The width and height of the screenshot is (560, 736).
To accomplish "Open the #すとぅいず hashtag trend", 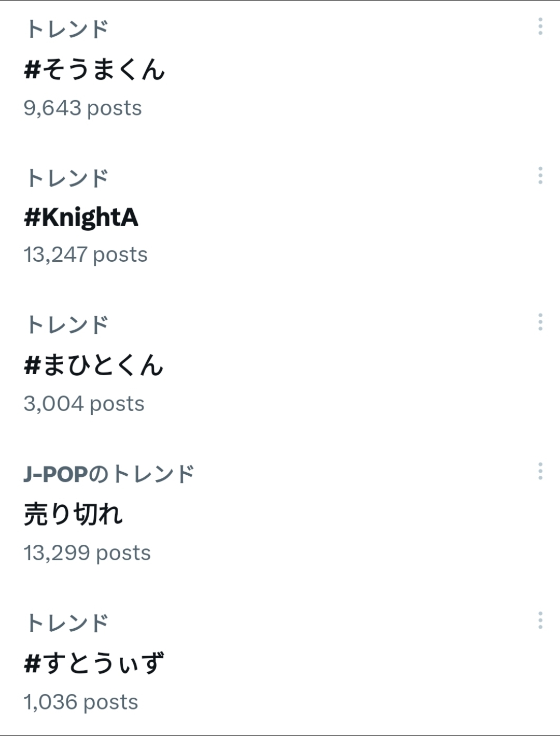I will [x=94, y=663].
